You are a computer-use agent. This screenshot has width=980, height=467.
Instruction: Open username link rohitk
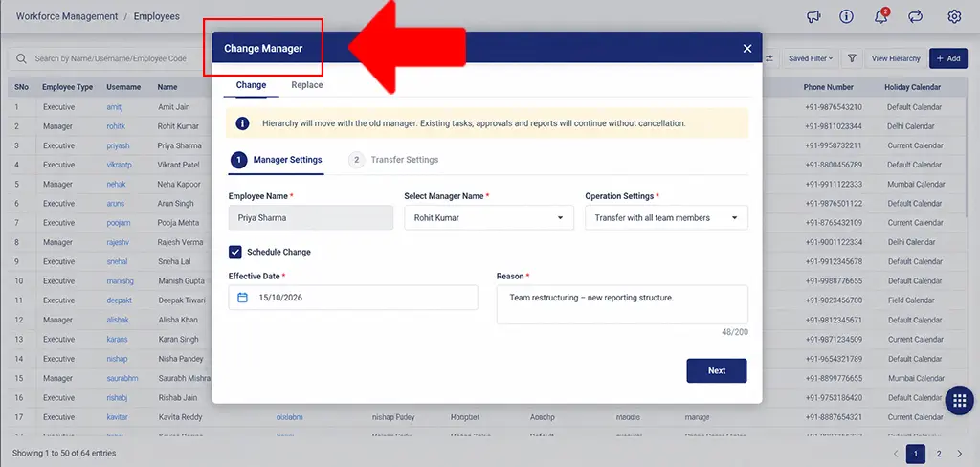click(116, 126)
